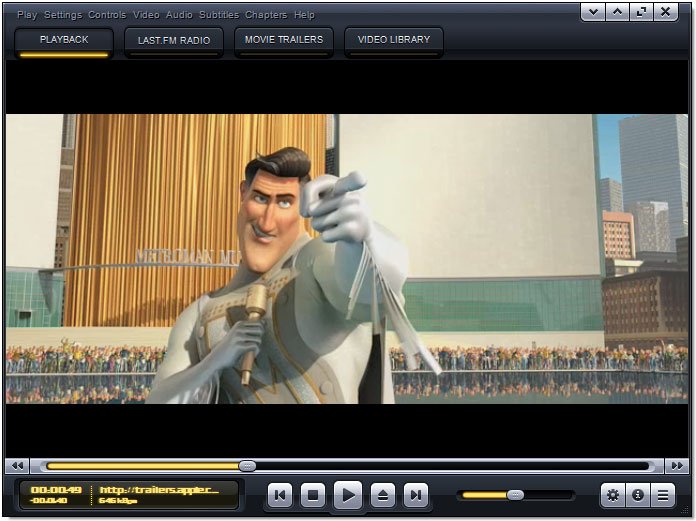The height and width of the screenshot is (521, 696).
Task: Switch to the MOVIE TRAILERS tab
Action: 284,43
